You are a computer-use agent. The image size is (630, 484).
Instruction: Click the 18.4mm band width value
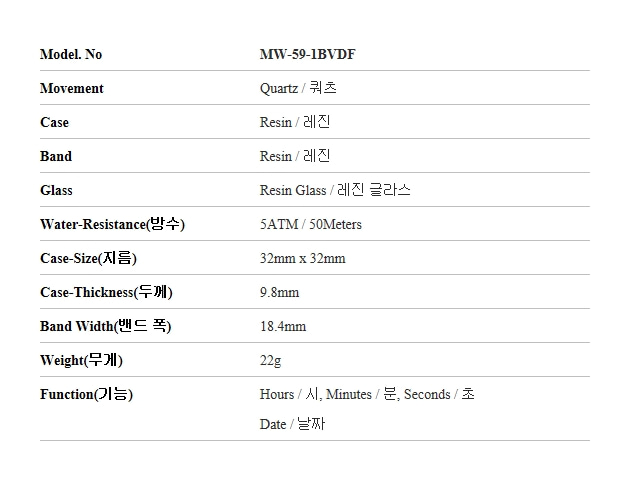tap(283, 326)
